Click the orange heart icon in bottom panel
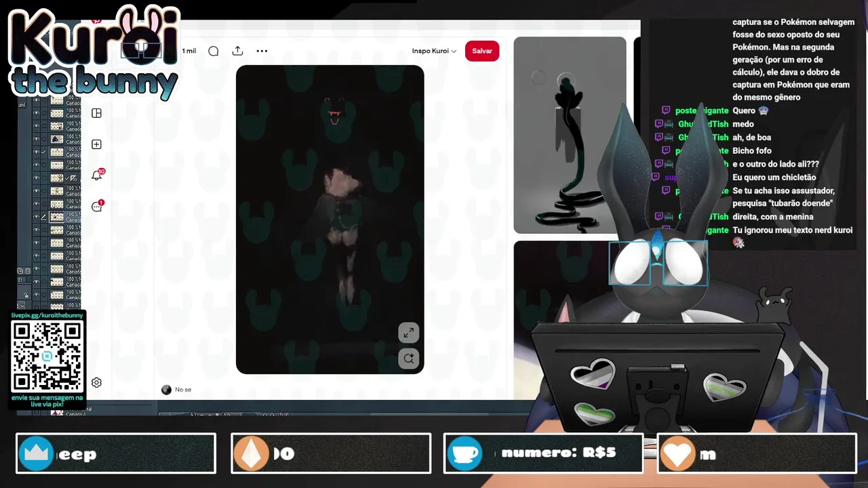 click(677, 453)
